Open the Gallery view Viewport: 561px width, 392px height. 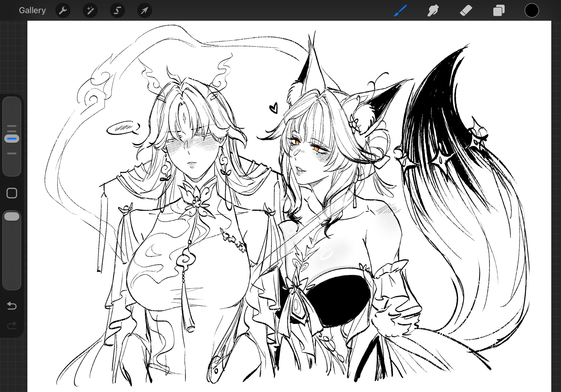[32, 10]
